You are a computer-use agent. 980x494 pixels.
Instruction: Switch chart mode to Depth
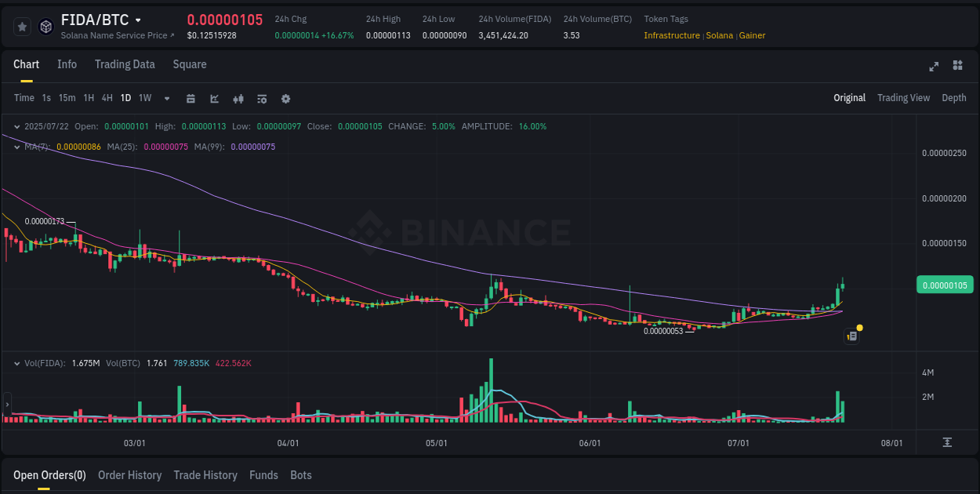pos(953,98)
